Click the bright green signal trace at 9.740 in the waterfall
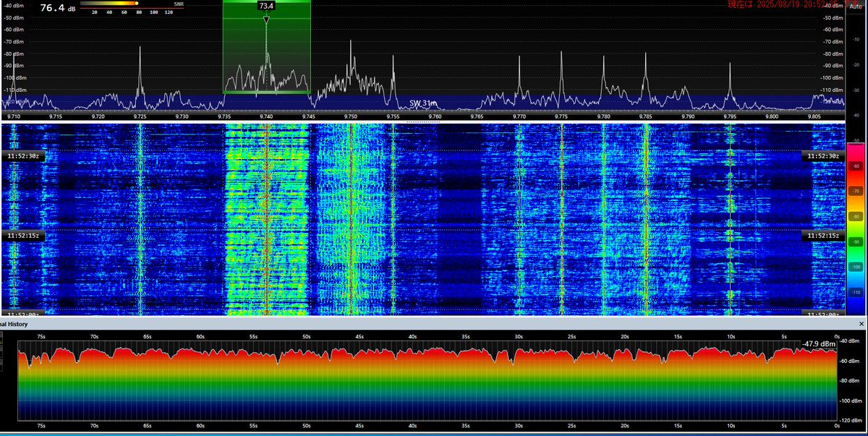This screenshot has width=868, height=436. [267, 217]
